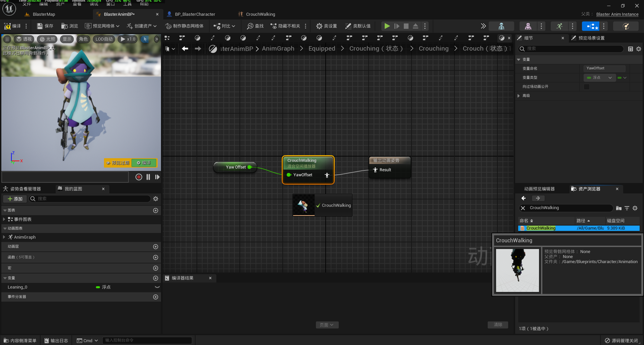
Task: Click Make Static Mesh button
Action: 185,26
